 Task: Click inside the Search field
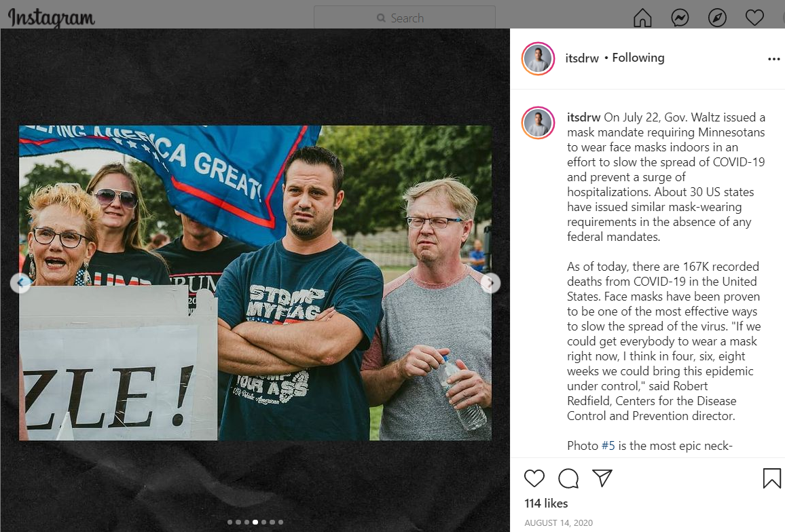[x=405, y=18]
